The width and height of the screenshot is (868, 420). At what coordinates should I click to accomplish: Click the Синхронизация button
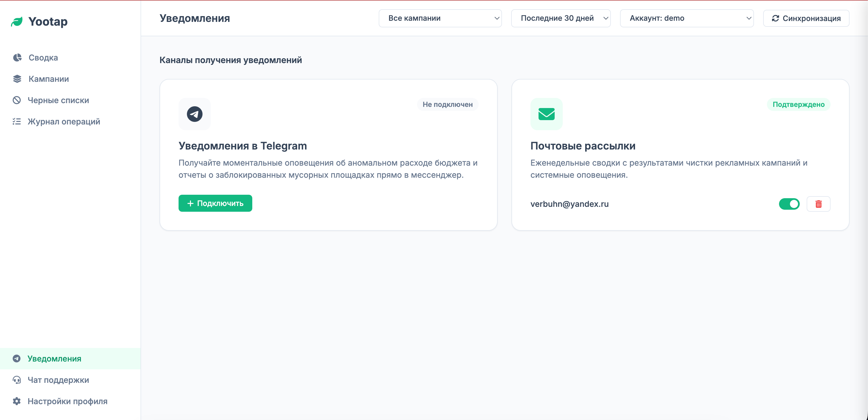pyautogui.click(x=806, y=18)
